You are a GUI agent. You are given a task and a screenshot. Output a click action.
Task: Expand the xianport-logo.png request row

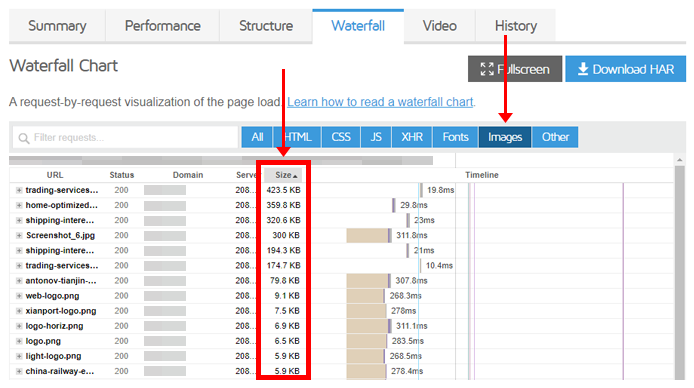[x=19, y=311]
